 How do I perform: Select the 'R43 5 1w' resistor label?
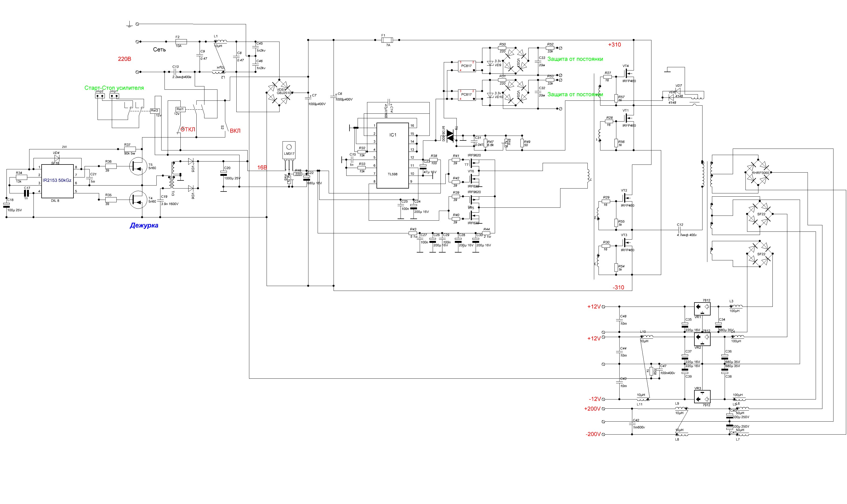tap(413, 233)
